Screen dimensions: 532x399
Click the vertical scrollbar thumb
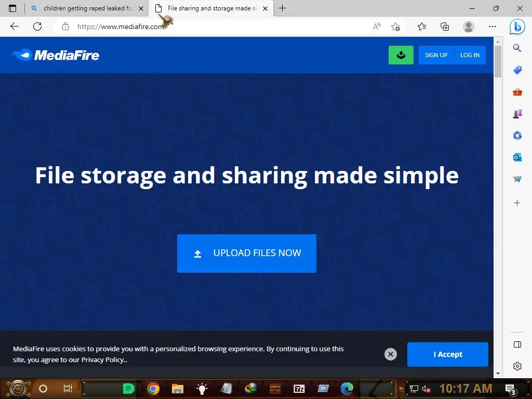[498, 61]
